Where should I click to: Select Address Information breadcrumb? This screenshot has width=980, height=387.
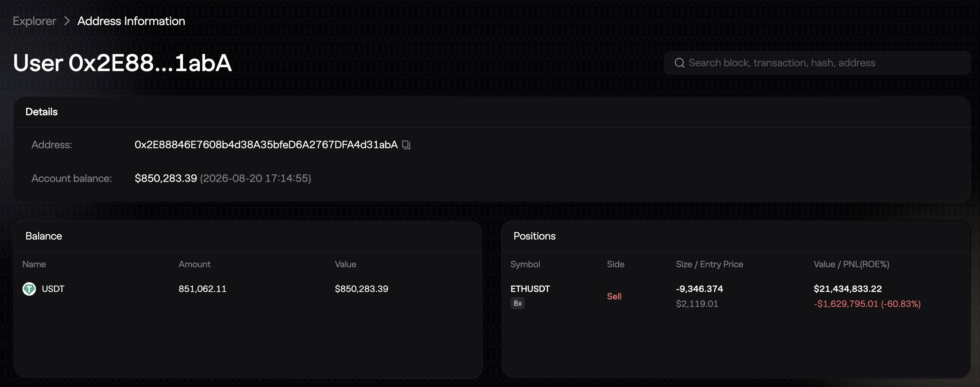(x=131, y=21)
